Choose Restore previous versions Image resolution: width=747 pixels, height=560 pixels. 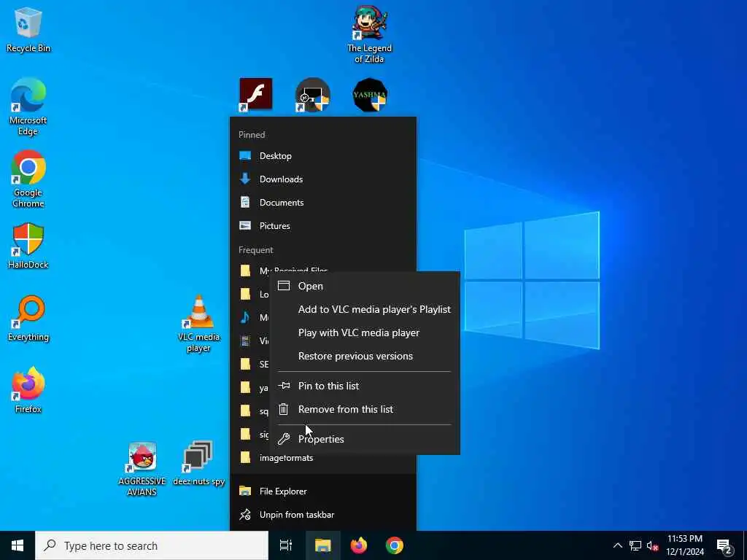point(365,356)
